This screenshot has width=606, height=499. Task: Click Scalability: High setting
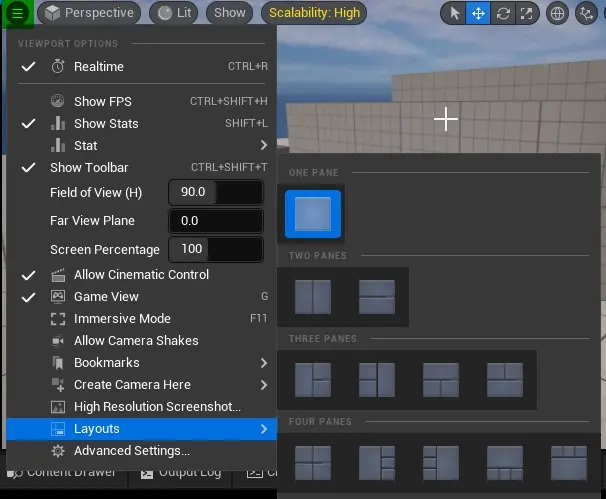pyautogui.click(x=314, y=13)
